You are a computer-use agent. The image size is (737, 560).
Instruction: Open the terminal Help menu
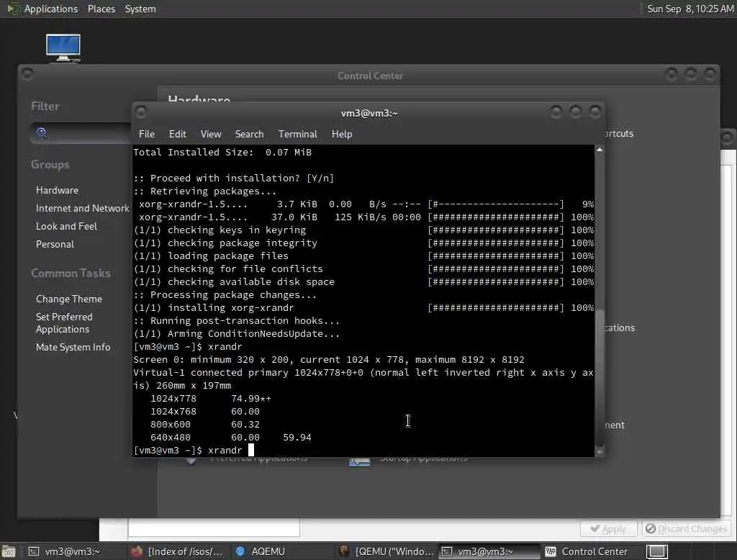pos(342,134)
